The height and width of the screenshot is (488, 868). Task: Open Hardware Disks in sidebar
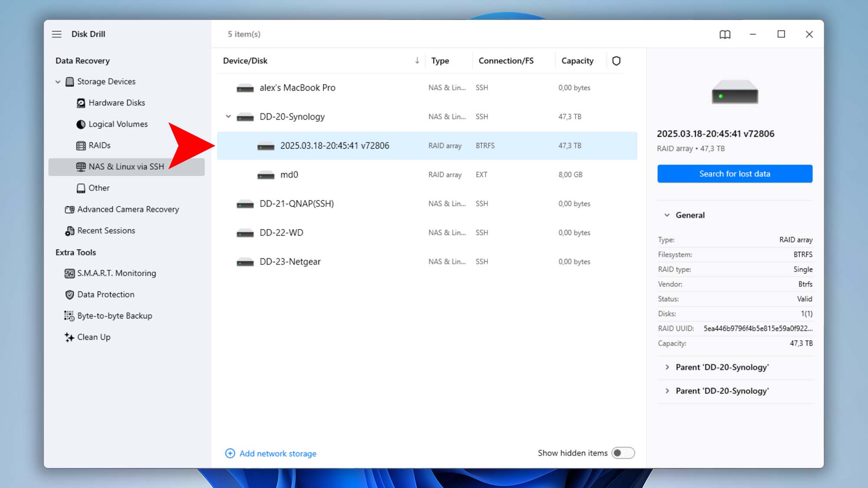click(x=116, y=103)
